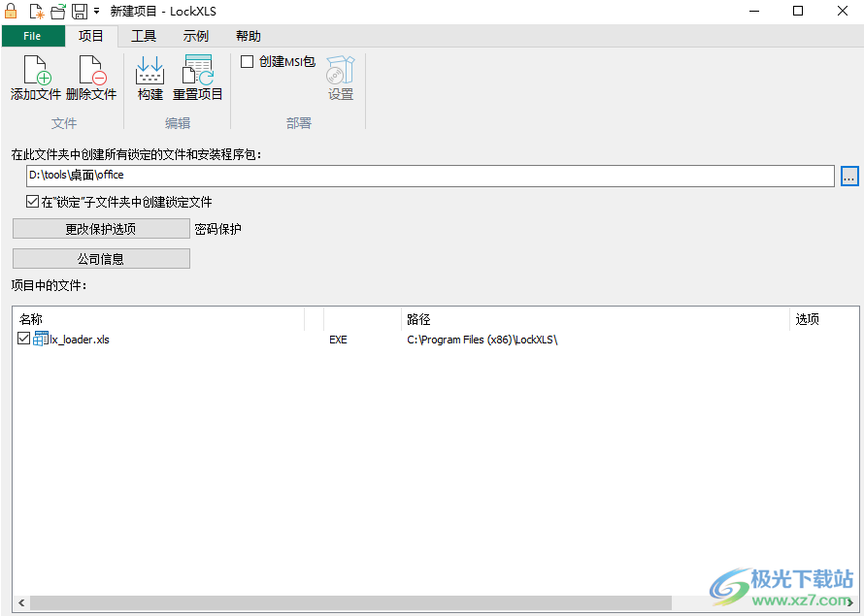Maximize the LockXLS window
Image resolution: width=864 pixels, height=616 pixels.
798,11
